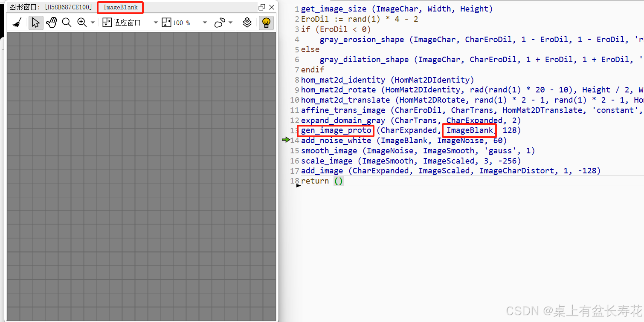Click the endif keyword line
Screen dimensions: 644x322
pos(313,70)
